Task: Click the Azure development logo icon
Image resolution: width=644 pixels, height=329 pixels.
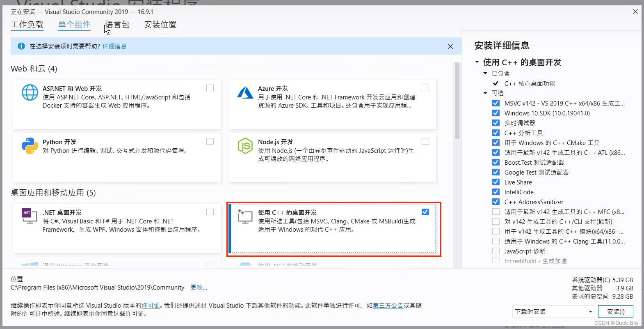Action: click(x=245, y=92)
